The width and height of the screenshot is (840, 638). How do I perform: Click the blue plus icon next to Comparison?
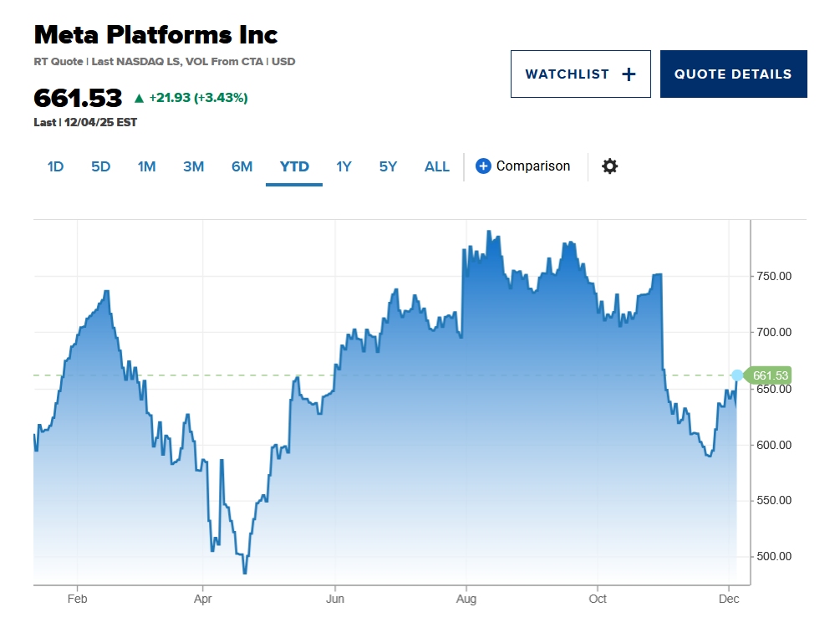coord(483,166)
